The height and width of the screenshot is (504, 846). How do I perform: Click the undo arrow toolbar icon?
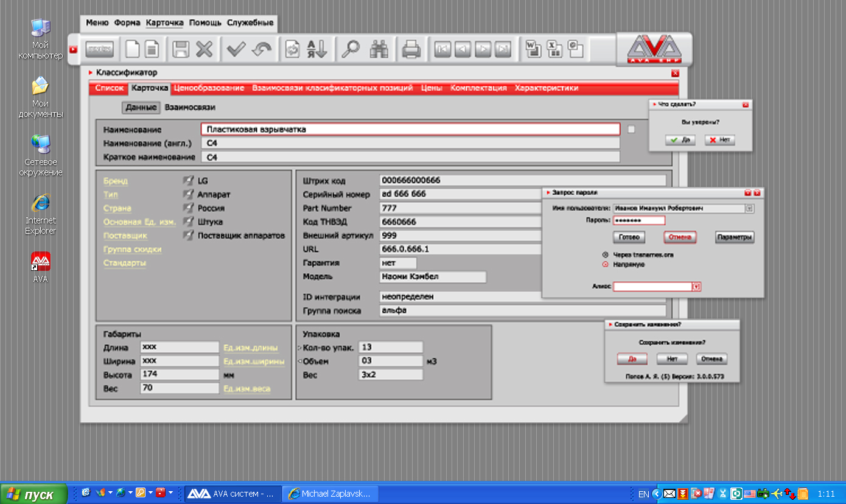point(262,49)
